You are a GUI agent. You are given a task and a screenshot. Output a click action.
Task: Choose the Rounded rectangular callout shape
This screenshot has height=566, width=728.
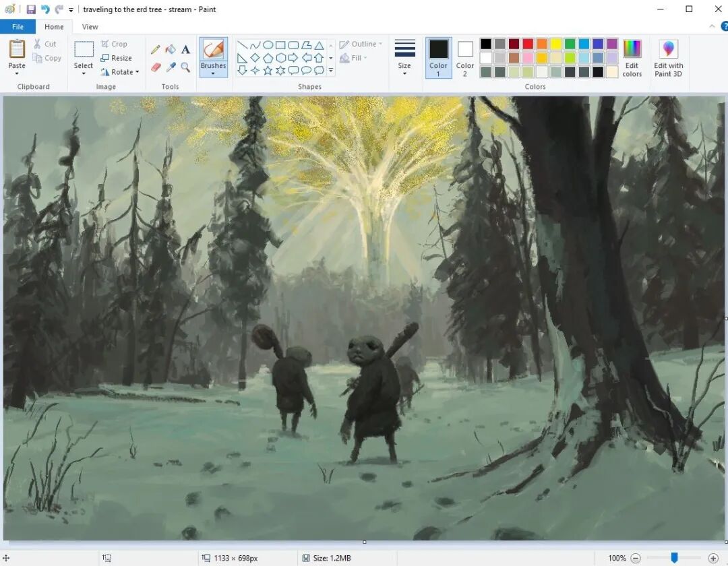[x=293, y=71]
